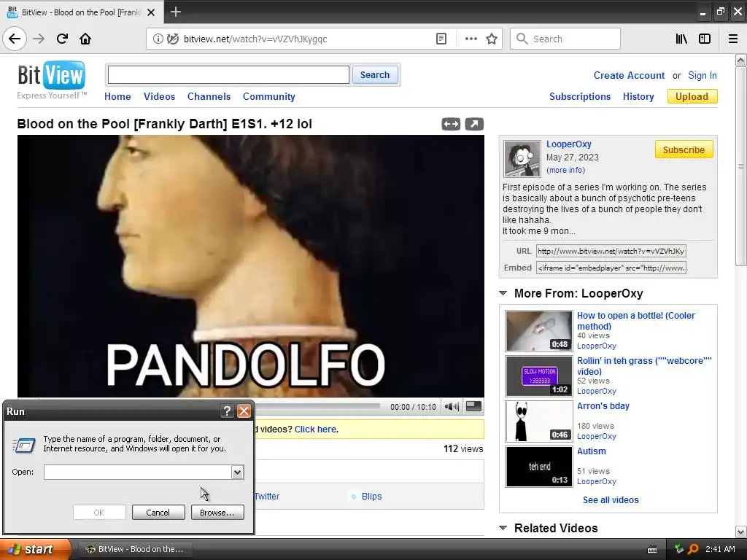Click the yellow Upload button
Screen dimensions: 747x560
click(x=692, y=97)
